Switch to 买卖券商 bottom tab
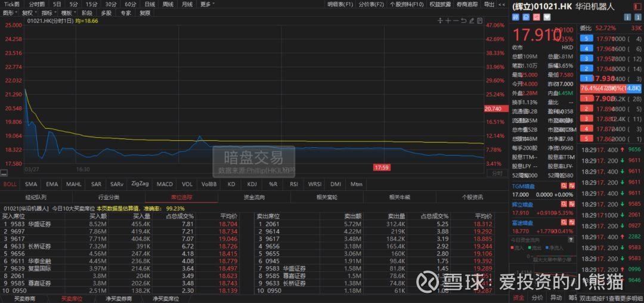 click(x=24, y=299)
